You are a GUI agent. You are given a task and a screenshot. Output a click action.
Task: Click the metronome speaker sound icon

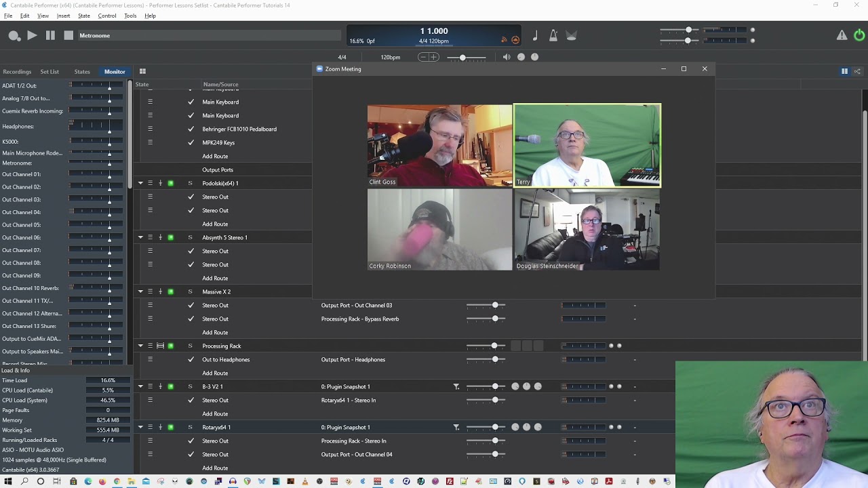tap(507, 57)
